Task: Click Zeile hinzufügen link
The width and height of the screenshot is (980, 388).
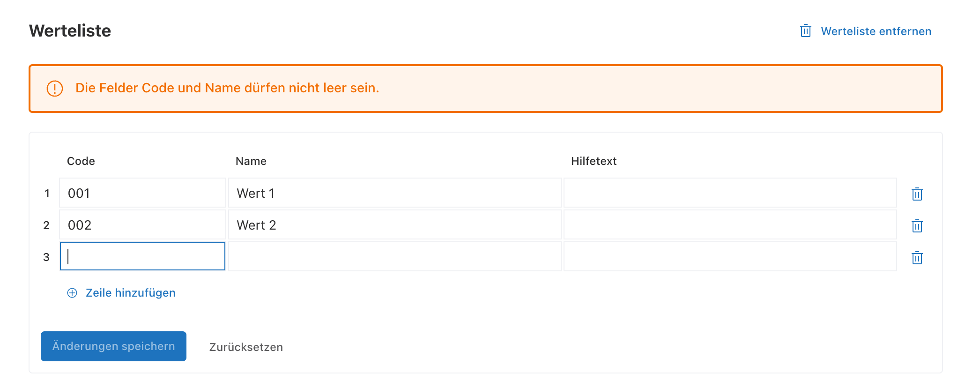Action: (130, 293)
